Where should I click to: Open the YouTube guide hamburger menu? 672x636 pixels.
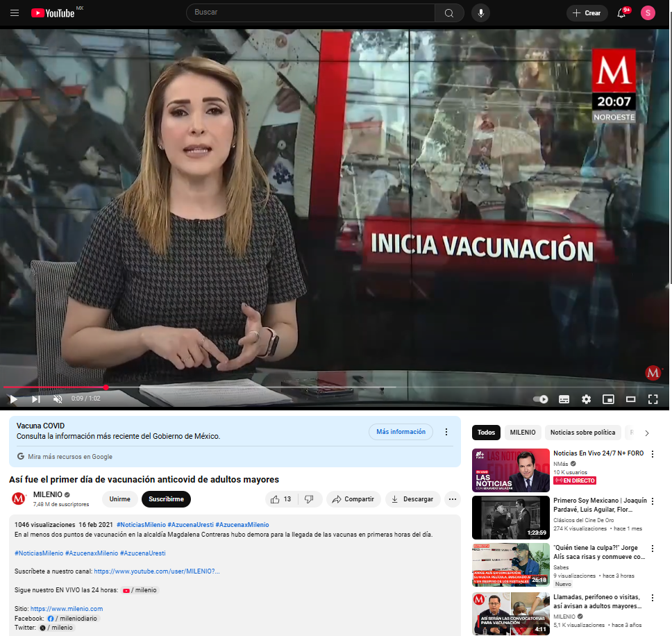click(15, 13)
